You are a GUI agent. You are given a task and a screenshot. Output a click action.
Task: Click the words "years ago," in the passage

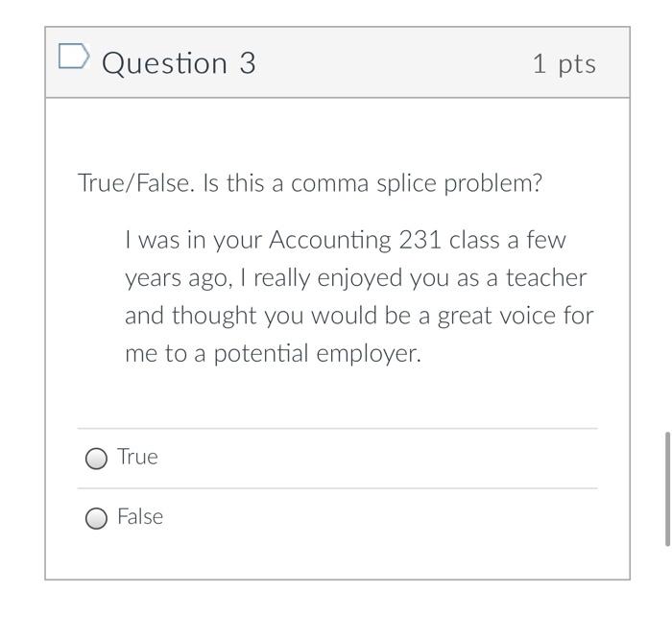pos(179,278)
